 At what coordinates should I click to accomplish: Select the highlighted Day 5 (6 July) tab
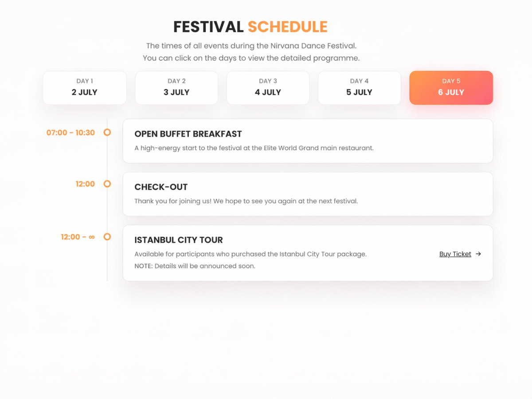pyautogui.click(x=451, y=88)
